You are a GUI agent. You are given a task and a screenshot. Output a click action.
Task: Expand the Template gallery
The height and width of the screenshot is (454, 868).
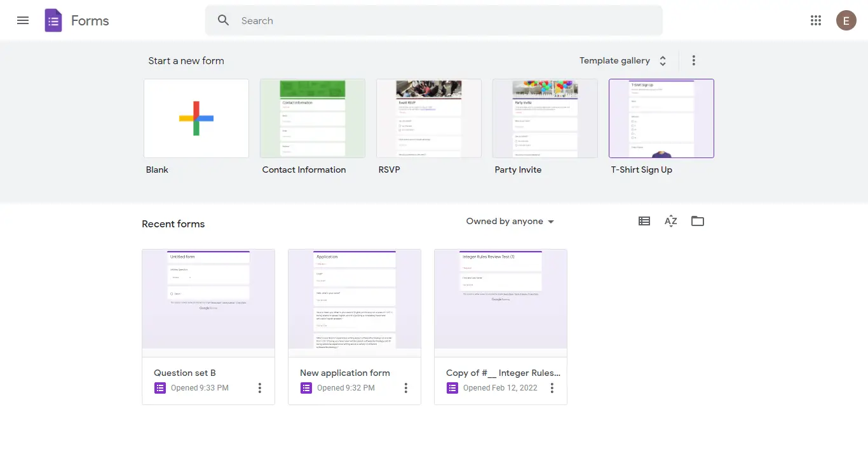click(x=623, y=61)
